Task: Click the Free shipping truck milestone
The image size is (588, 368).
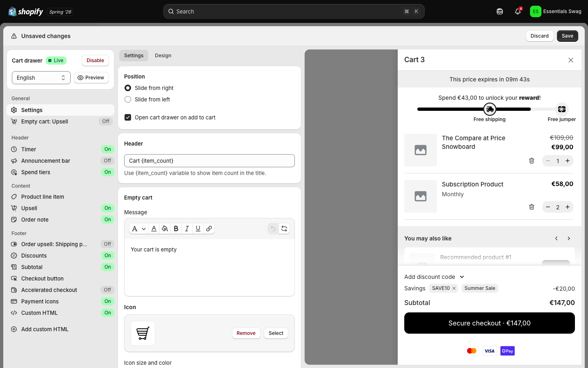Action: point(490,109)
